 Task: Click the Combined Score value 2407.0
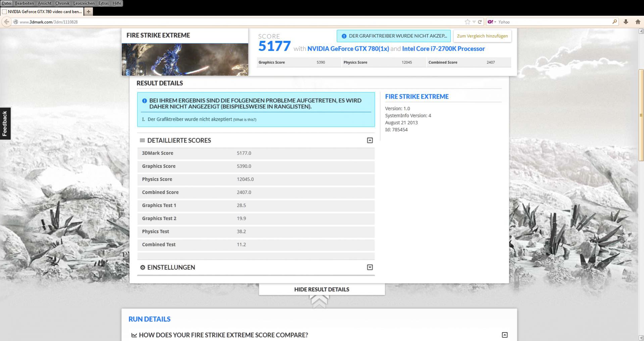coord(244,192)
